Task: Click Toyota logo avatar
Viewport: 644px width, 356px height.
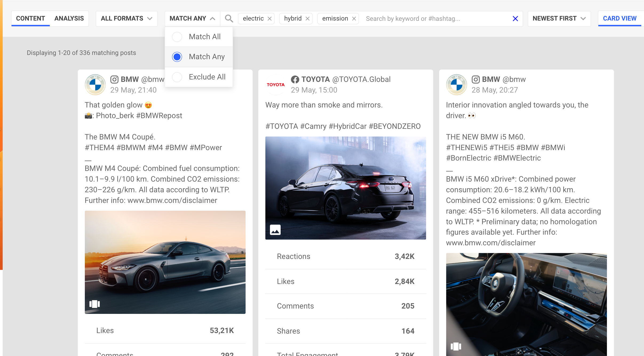Action: click(x=276, y=85)
